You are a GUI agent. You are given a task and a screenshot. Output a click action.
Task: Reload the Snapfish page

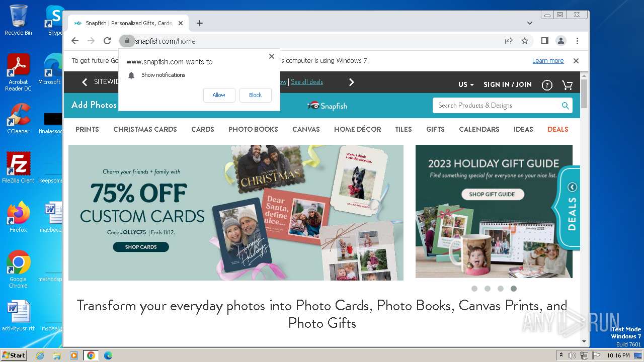(107, 41)
